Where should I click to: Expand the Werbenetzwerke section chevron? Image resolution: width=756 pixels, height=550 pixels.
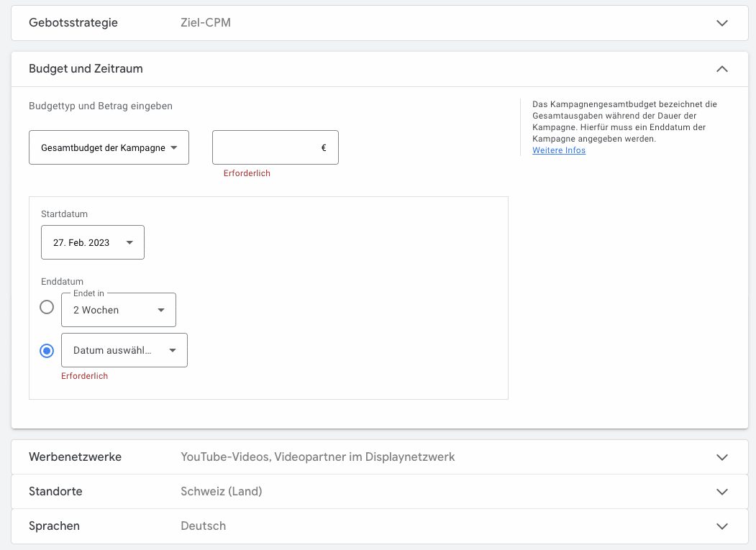pos(721,457)
